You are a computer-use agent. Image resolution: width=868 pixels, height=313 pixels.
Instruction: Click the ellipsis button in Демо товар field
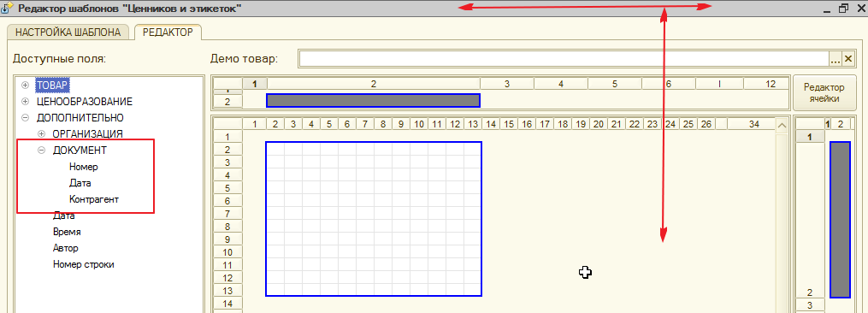coord(836,59)
